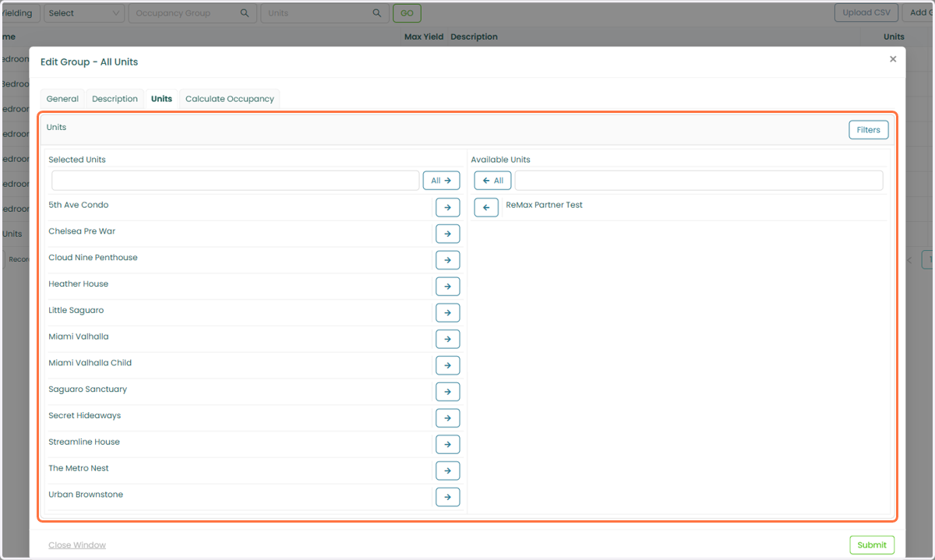The height and width of the screenshot is (560, 935).
Task: Focus the Selected Units search field
Action: (x=235, y=181)
